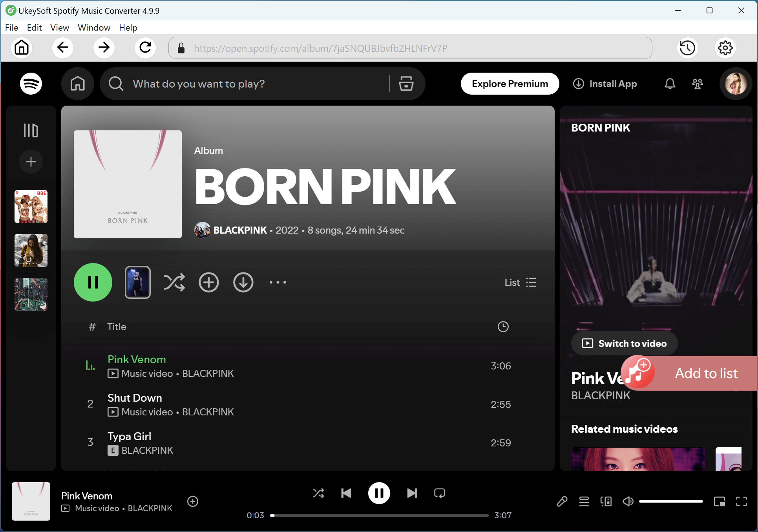Toggle shuffle for the BORN PINK album
Screen dimensions: 758x532
tap(175, 282)
